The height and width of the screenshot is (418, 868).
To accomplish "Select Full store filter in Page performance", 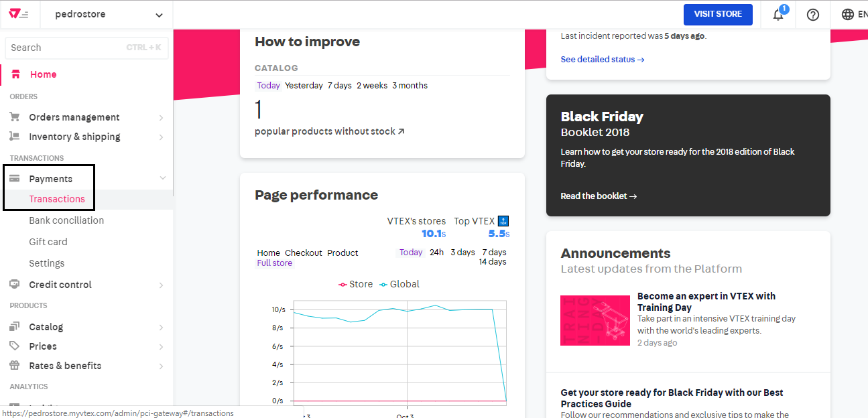I will point(275,263).
